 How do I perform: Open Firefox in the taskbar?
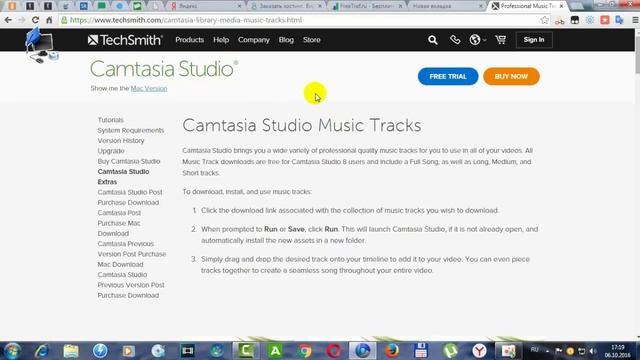point(392,351)
